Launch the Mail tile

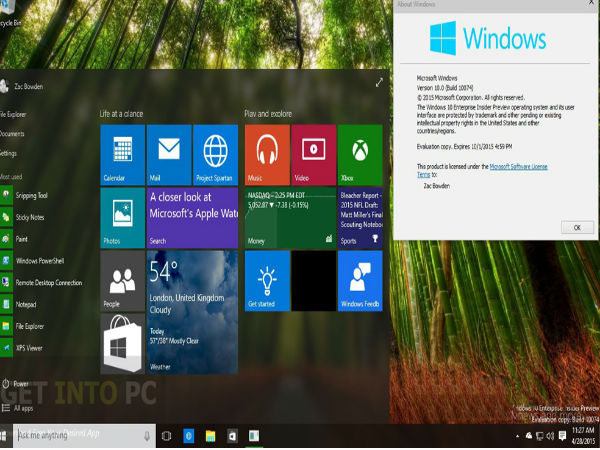point(169,155)
